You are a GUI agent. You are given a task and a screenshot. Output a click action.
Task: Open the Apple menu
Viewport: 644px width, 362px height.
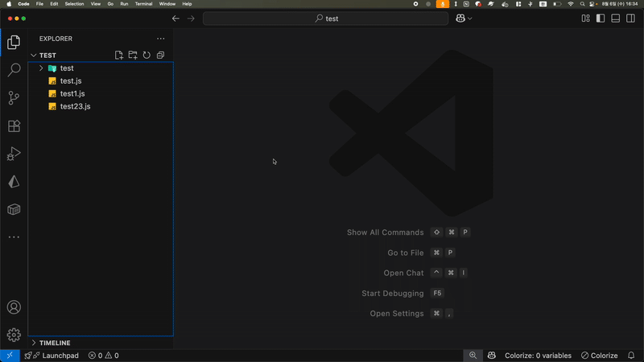click(x=9, y=4)
